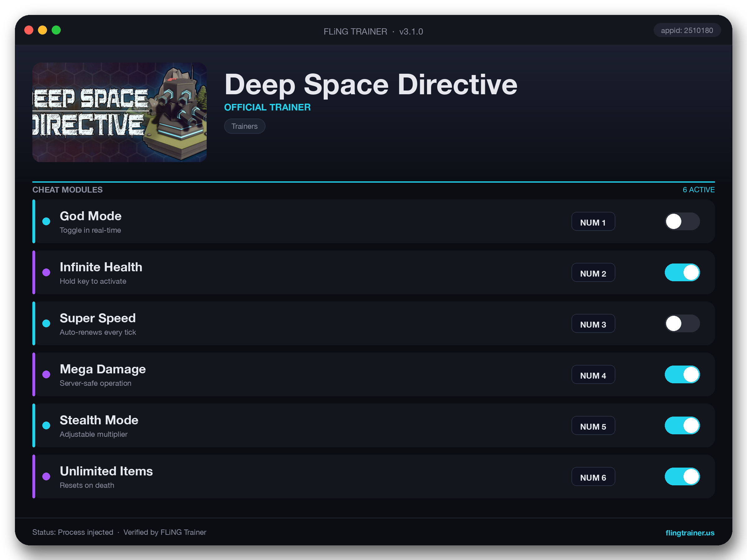The image size is (747, 560).
Task: Click the purple dot beside Mega Damage
Action: point(46,374)
